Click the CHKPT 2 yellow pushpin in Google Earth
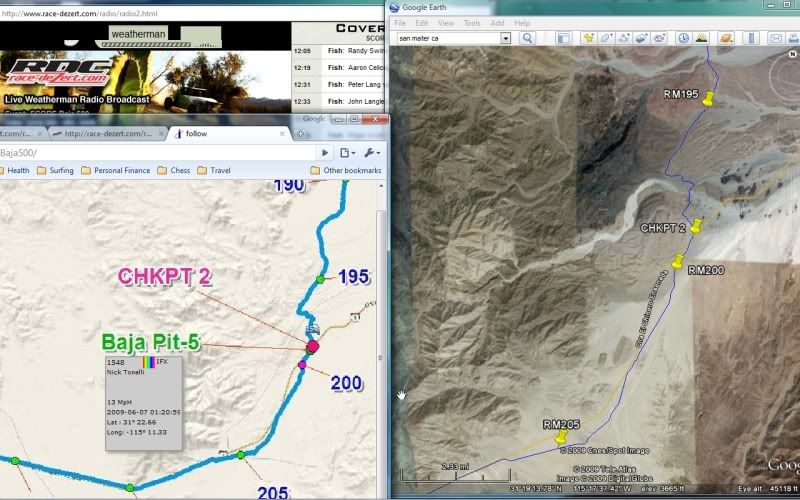Image resolution: width=800 pixels, height=500 pixels. point(696,226)
